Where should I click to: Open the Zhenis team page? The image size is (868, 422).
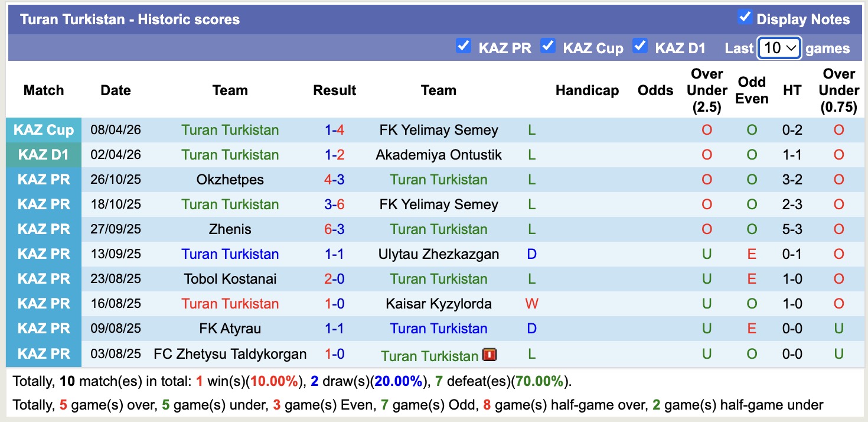click(x=230, y=229)
